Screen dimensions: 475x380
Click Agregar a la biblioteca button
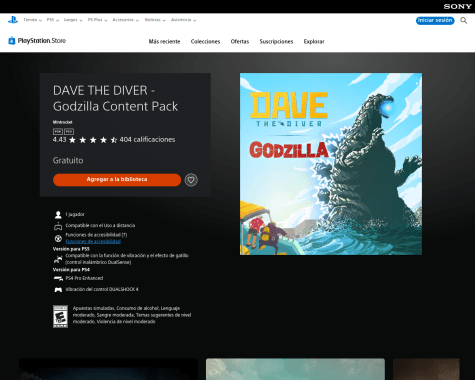coord(117,180)
